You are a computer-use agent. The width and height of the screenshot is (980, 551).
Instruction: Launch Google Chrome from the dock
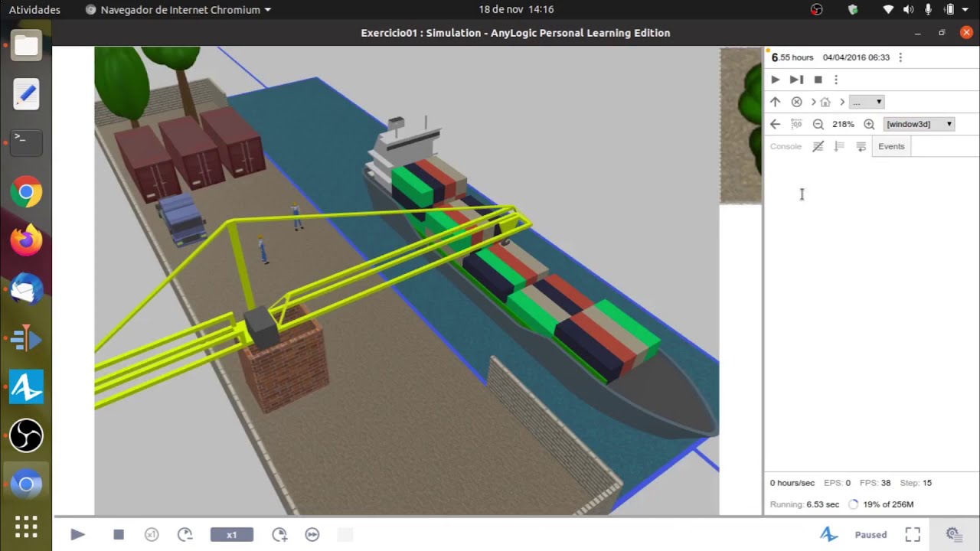coord(26,192)
